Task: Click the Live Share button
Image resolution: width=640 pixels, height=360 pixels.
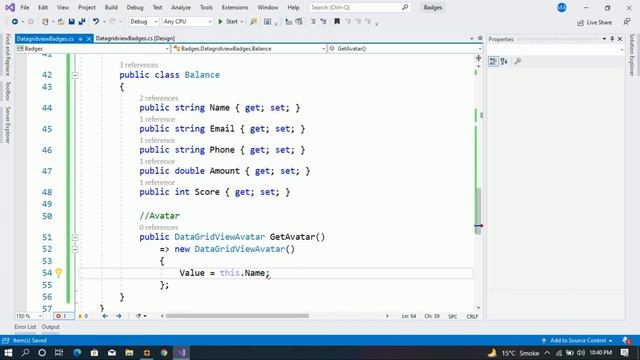Action: coord(595,22)
